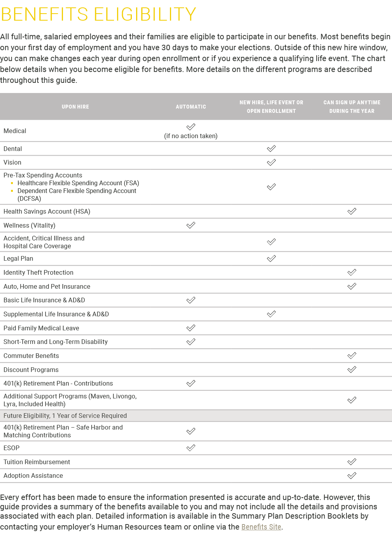The width and height of the screenshot is (392, 549).
Task: Click the Wellness (Vitality) checkmark
Action: point(191,225)
